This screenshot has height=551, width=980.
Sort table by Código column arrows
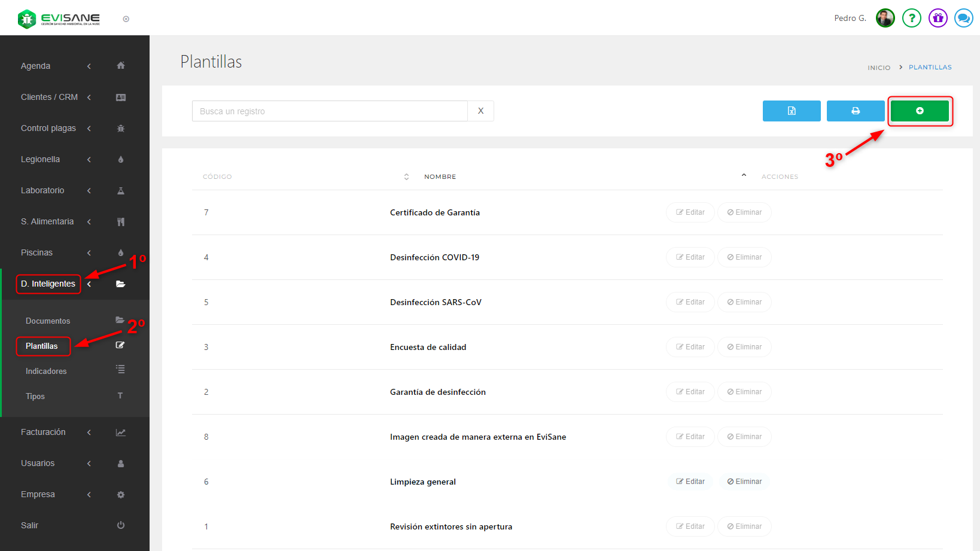click(406, 176)
